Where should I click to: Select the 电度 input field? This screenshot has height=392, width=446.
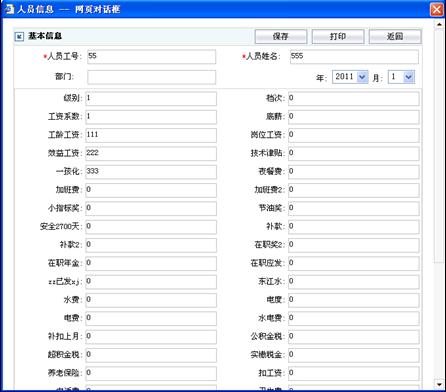coord(354,300)
